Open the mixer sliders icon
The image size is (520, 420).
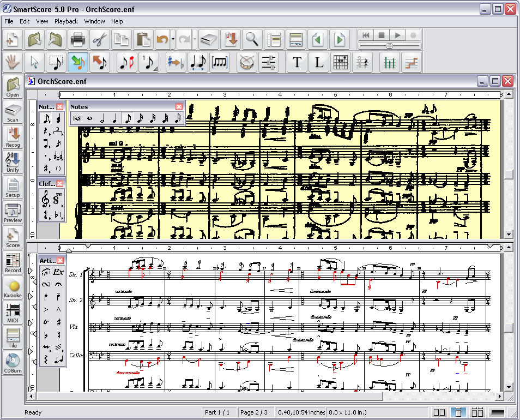pyautogui.click(x=268, y=62)
